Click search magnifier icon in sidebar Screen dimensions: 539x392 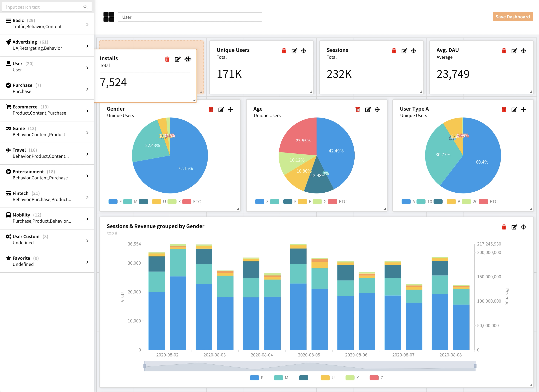click(x=85, y=7)
